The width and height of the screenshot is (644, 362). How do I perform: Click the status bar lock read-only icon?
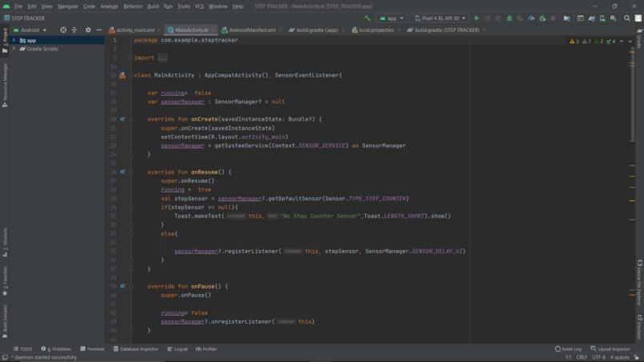pos(636,357)
